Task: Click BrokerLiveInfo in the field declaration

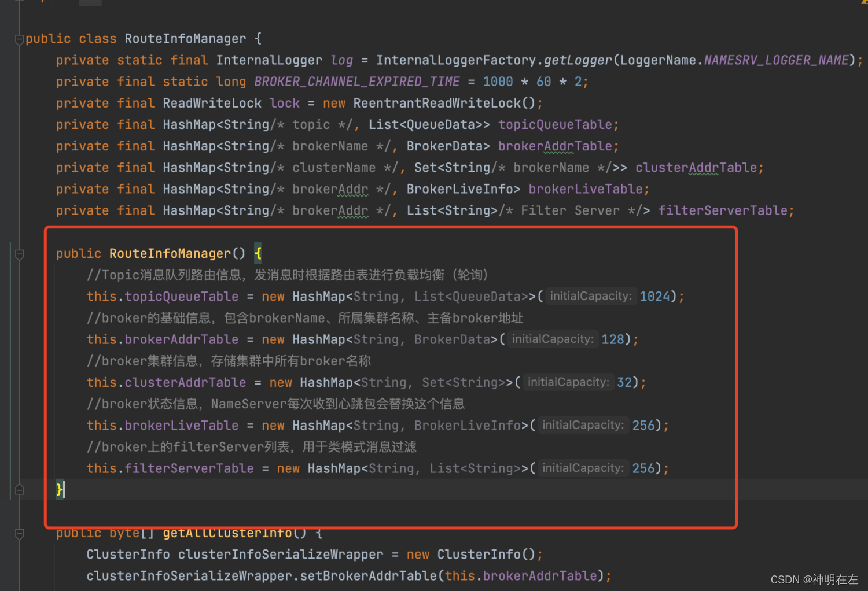Action: pyautogui.click(x=459, y=189)
